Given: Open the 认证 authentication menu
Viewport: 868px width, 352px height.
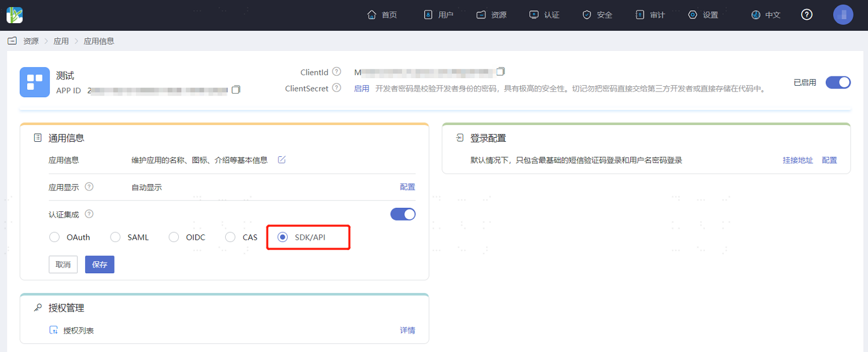Looking at the screenshot, I should [x=544, y=15].
